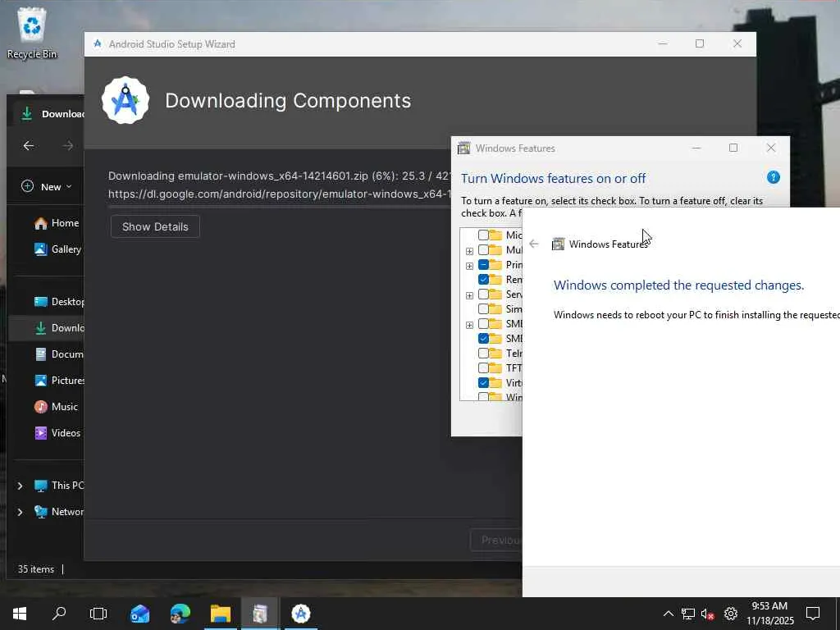Go back using the arrow in Windows Features dialog
Screen dimensions: 840x630
coord(533,244)
